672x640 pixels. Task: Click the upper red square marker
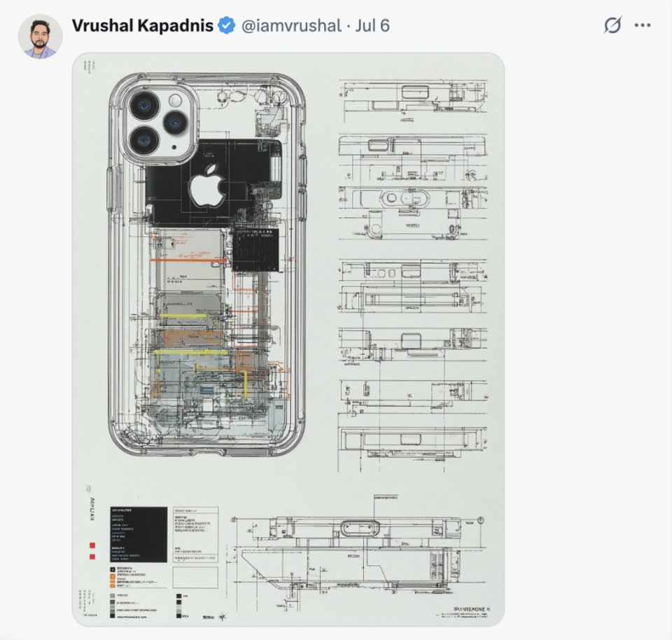[92, 545]
